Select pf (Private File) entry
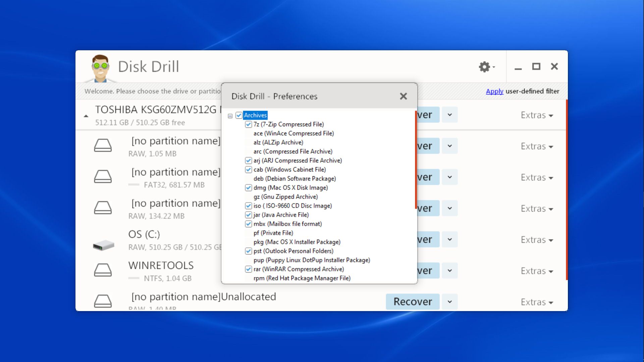 point(273,233)
